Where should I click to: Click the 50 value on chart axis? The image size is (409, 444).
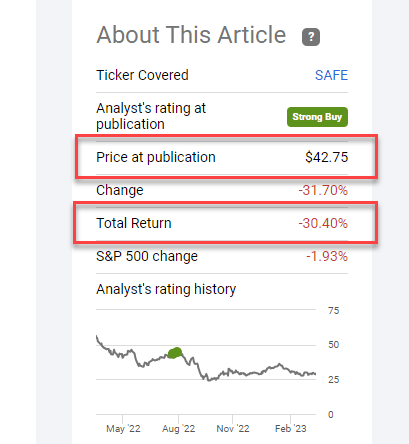coord(333,345)
